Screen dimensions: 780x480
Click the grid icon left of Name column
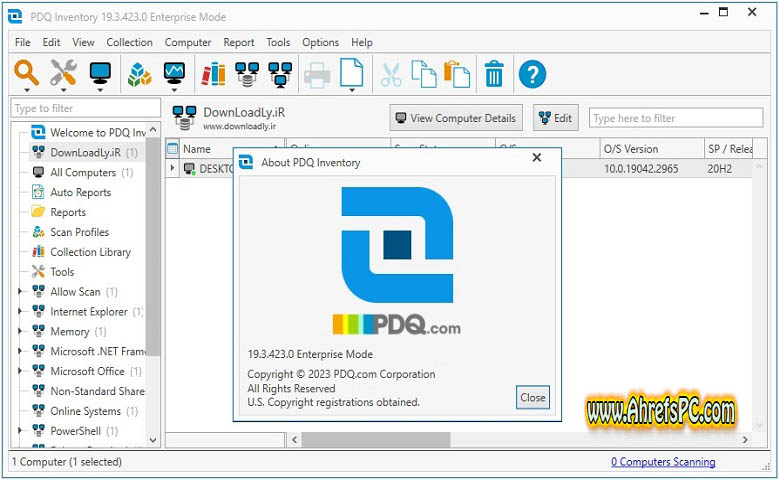[x=173, y=149]
